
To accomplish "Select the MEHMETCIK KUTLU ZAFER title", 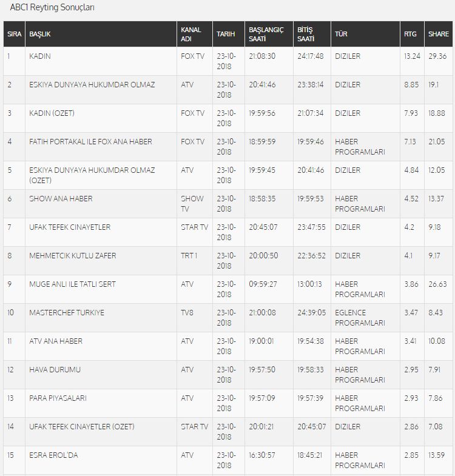I will [x=73, y=256].
